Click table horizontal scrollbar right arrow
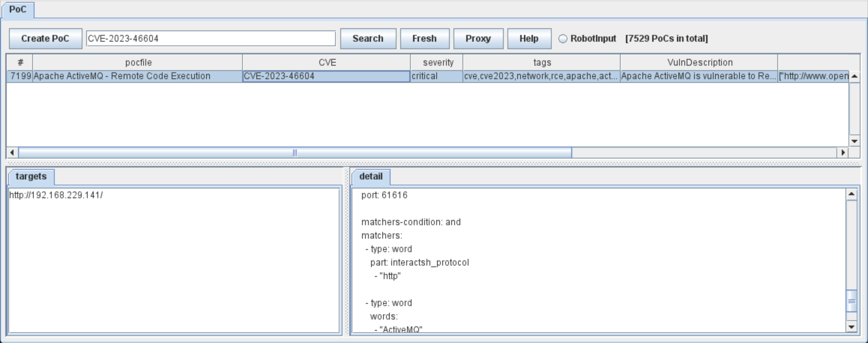Viewport: 868px width, 343px height. [843, 152]
